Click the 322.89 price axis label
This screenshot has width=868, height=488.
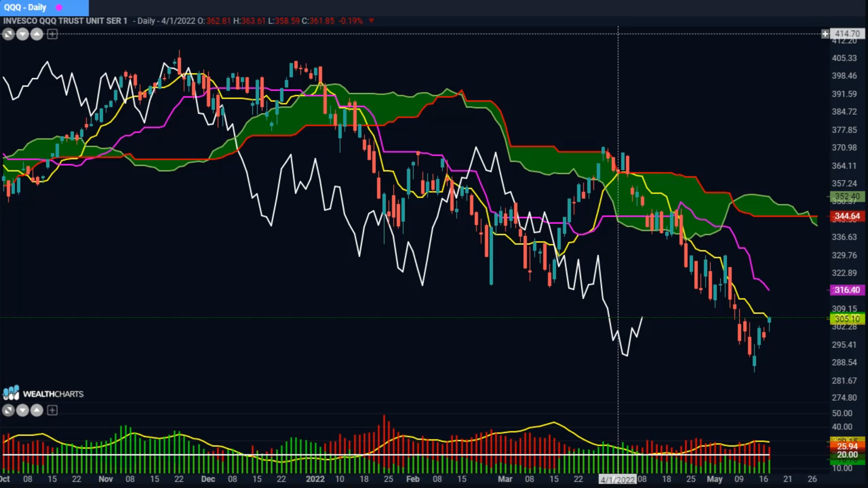[x=844, y=273]
